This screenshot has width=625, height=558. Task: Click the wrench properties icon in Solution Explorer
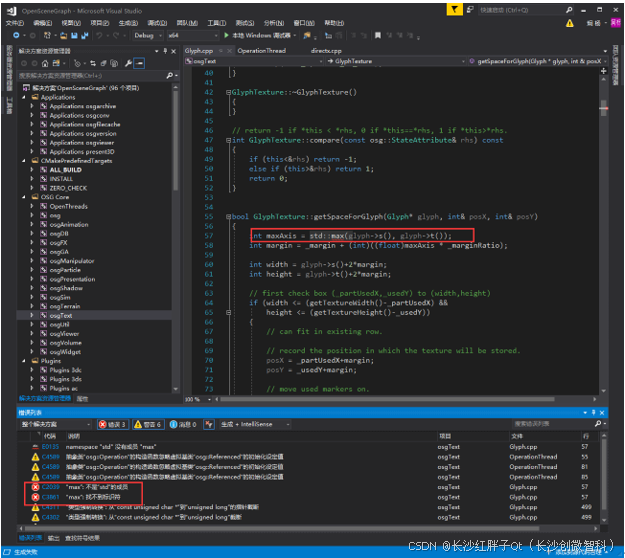[128, 63]
